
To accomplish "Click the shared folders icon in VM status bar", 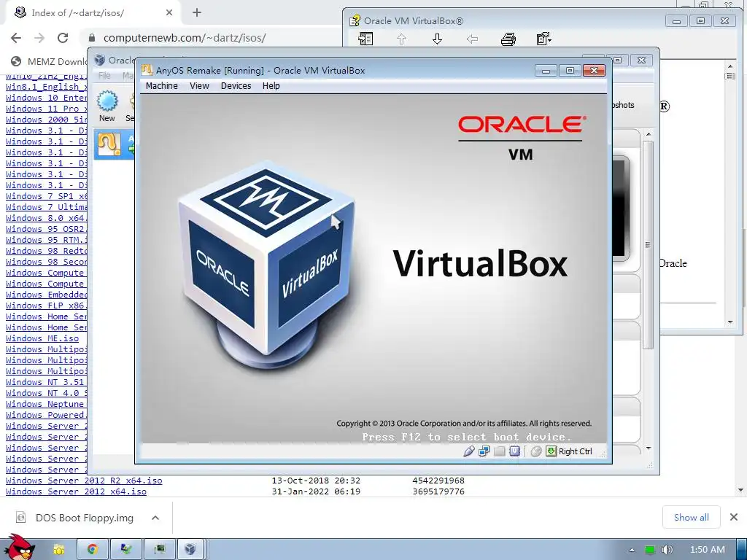I will 499,451.
